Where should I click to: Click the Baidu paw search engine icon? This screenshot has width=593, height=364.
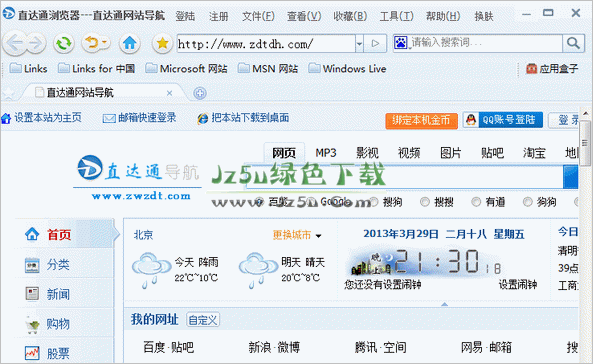[400, 43]
